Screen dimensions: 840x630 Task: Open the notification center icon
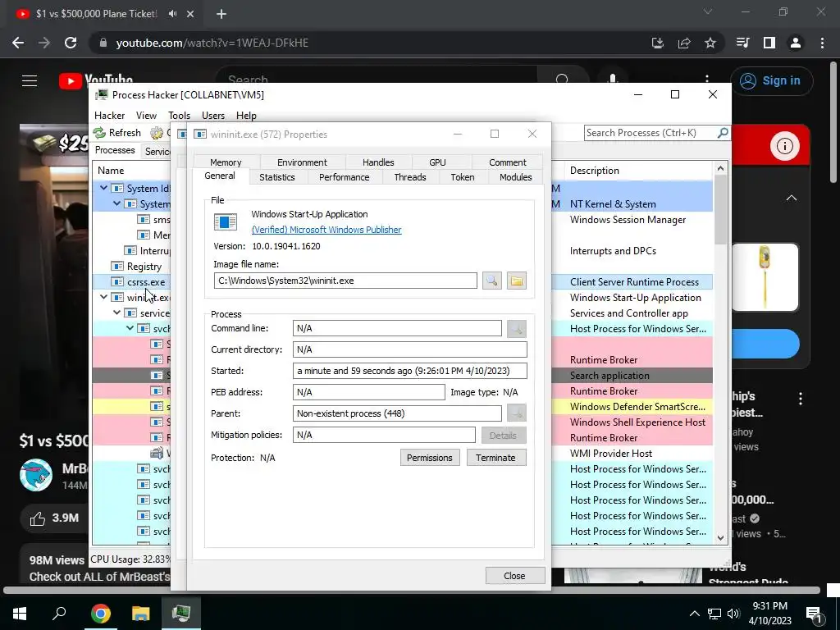click(814, 614)
